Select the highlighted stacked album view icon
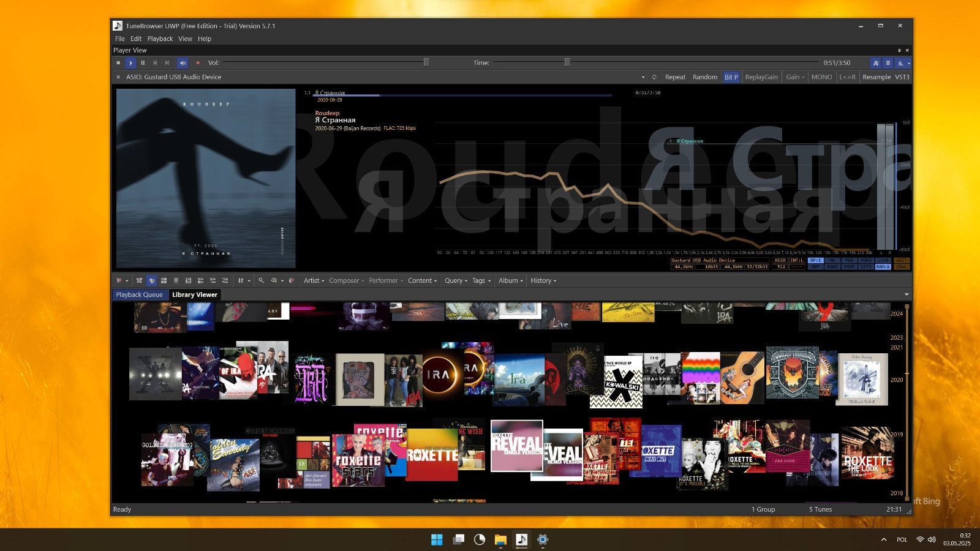Image resolution: width=980 pixels, height=551 pixels. tap(152, 280)
